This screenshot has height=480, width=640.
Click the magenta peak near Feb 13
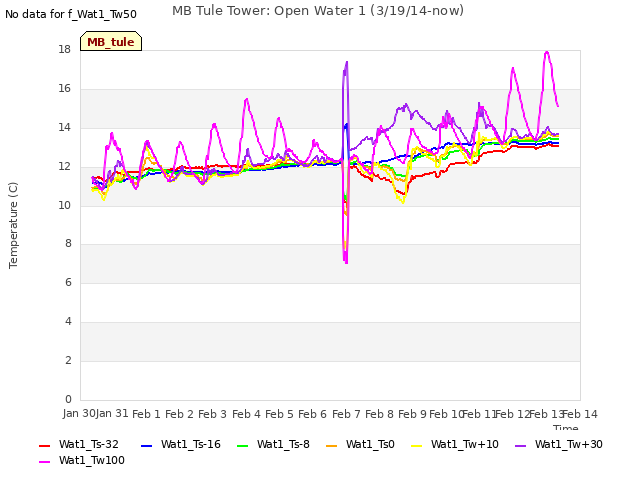(x=547, y=52)
